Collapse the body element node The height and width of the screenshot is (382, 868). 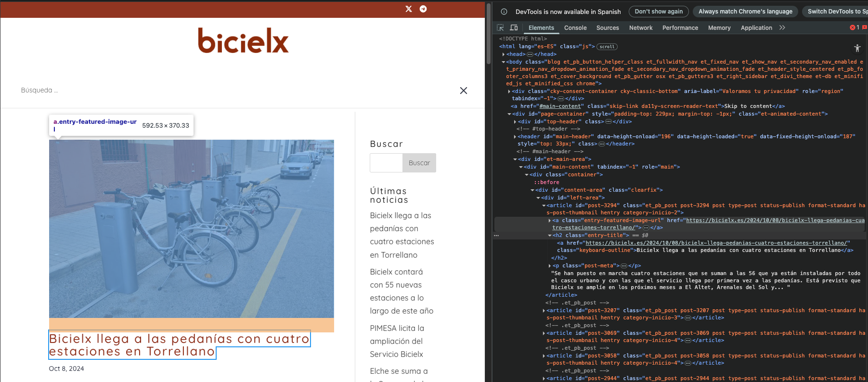pyautogui.click(x=504, y=62)
